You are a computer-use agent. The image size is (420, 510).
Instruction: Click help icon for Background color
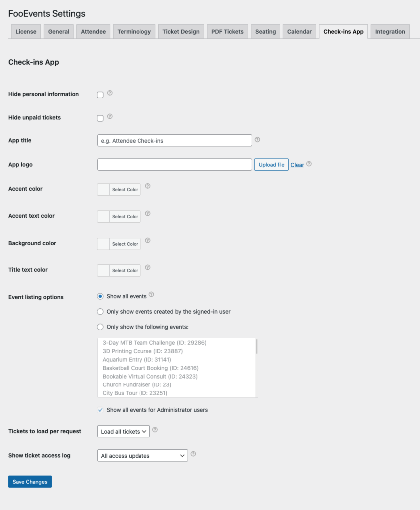click(147, 241)
